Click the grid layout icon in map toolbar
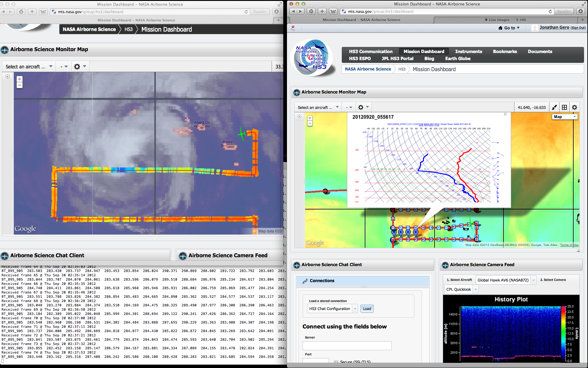 (564, 107)
